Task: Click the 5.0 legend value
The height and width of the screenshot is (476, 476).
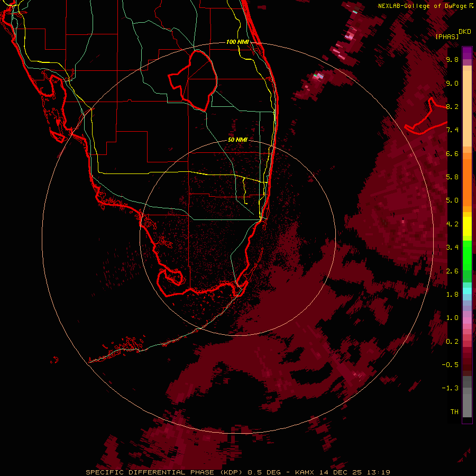Action: coord(452,200)
